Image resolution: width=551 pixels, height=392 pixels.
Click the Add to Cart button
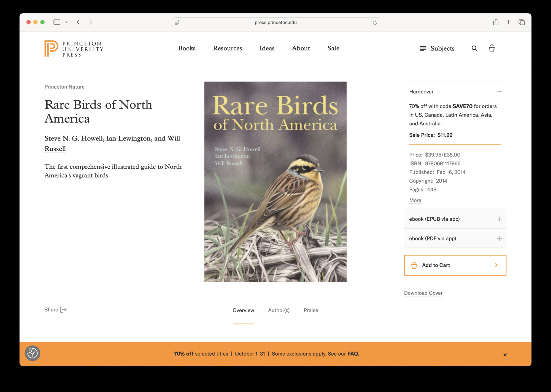[455, 265]
